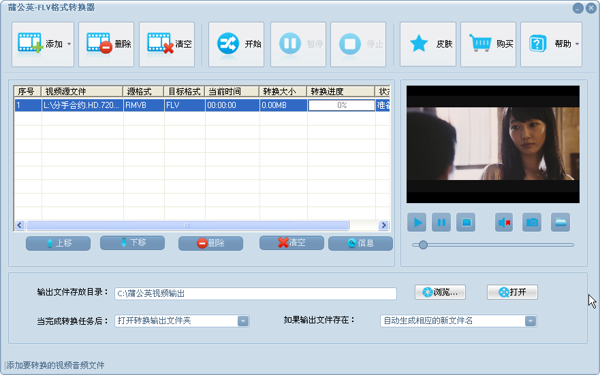Open the 当完成转换任务后 dropdown

[182, 321]
